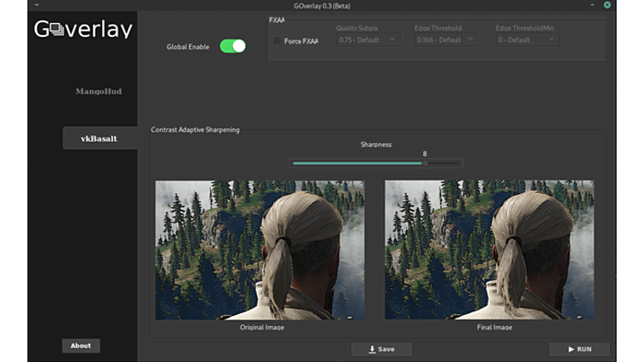The image size is (644, 362).
Task: Click the GOverlay 0.3 (Beta) title bar
Action: click(321, 5)
